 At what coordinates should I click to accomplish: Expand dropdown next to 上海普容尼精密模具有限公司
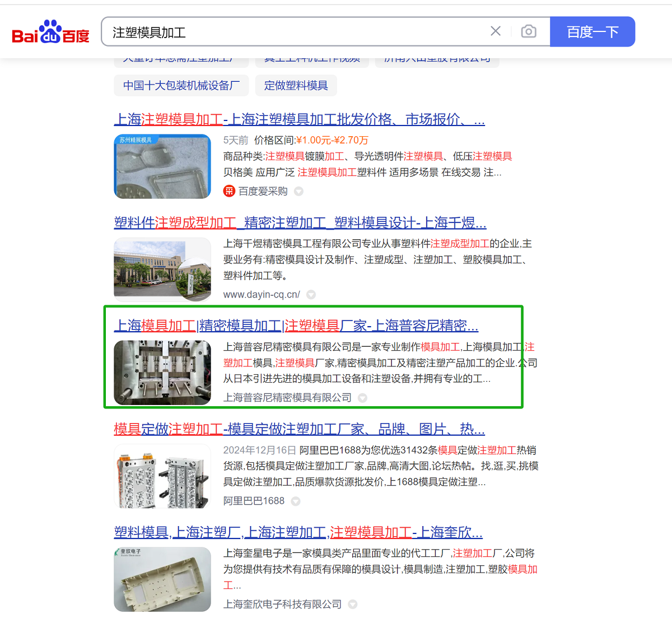coord(363,398)
